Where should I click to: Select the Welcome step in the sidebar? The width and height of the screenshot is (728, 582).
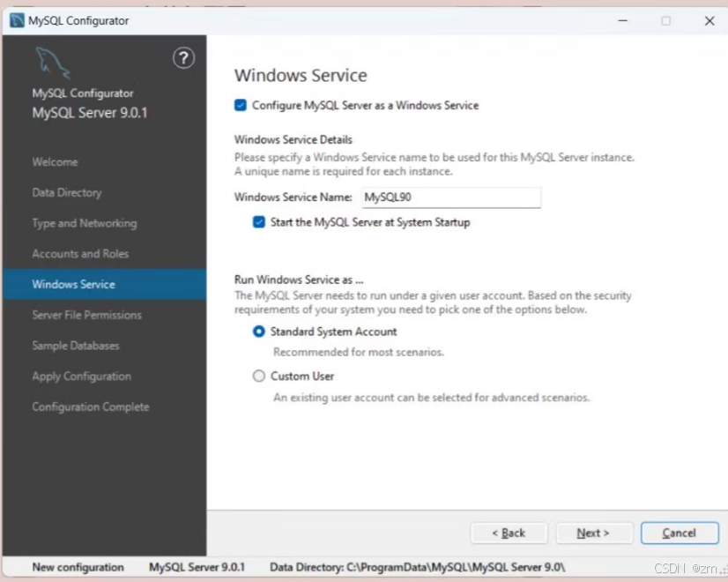[x=55, y=162]
